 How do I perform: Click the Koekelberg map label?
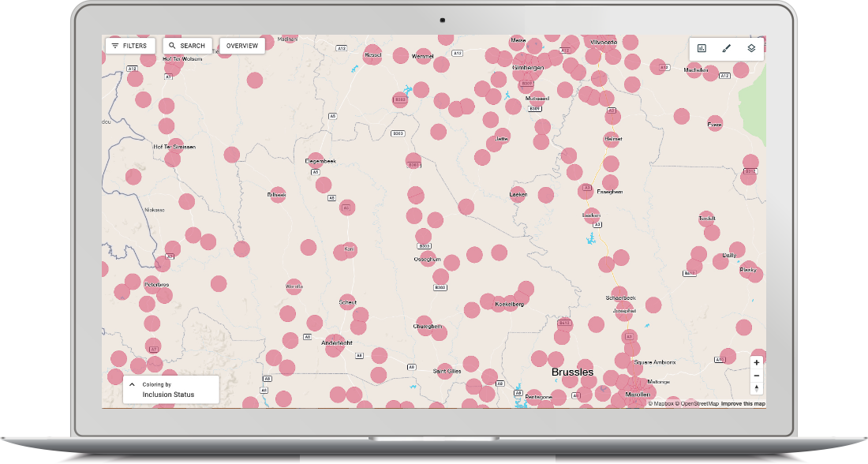[x=509, y=304]
